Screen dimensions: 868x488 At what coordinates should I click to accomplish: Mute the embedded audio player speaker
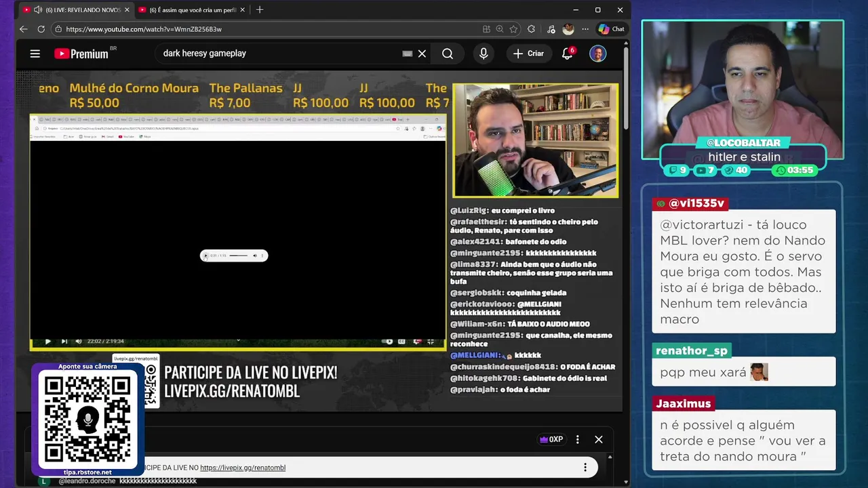coord(255,256)
